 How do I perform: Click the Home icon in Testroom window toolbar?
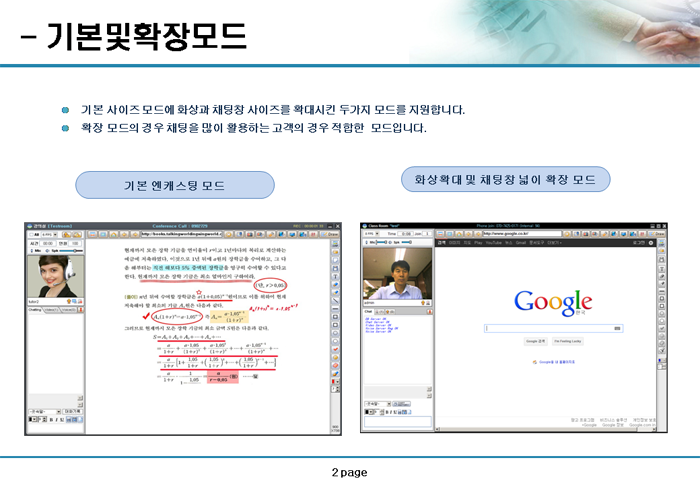click(x=114, y=234)
